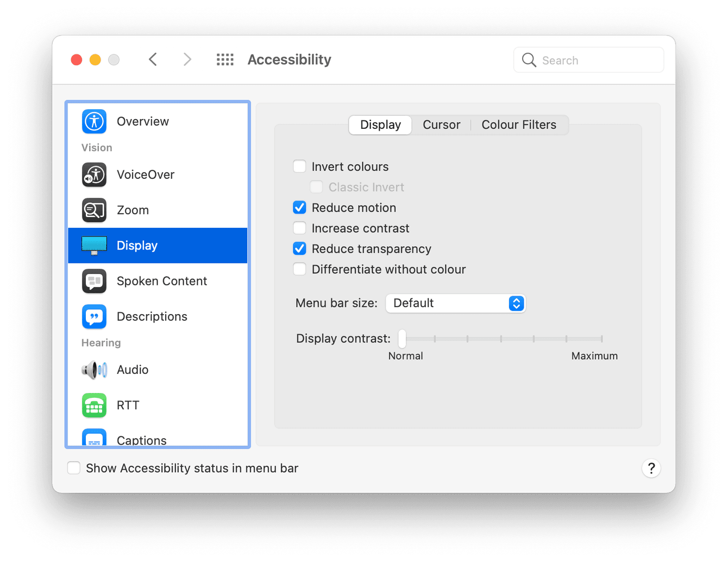This screenshot has height=562, width=728.
Task: Open the Colour Filters tab
Action: click(x=518, y=124)
